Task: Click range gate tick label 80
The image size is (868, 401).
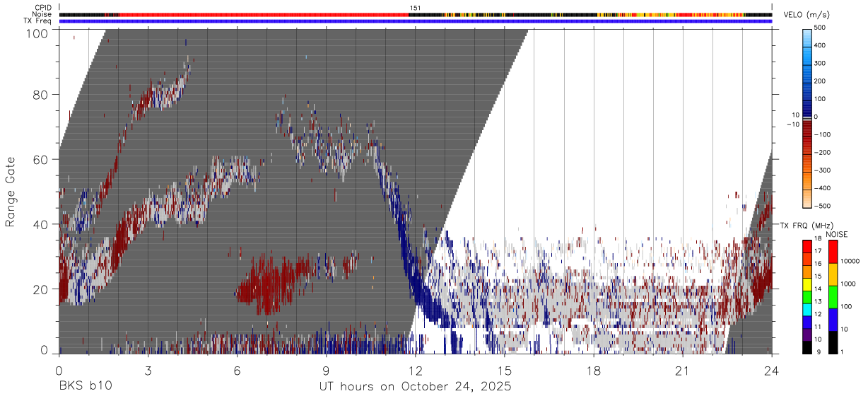Action: point(41,95)
